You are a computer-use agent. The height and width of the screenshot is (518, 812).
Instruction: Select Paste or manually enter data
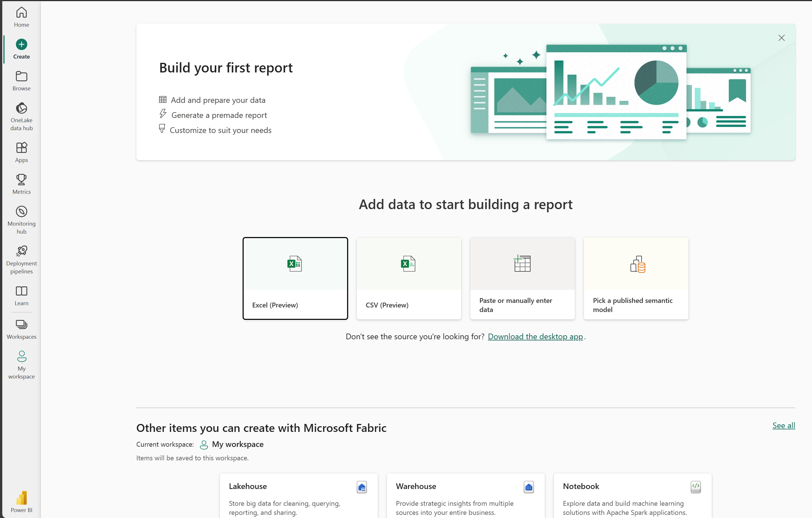pos(522,278)
